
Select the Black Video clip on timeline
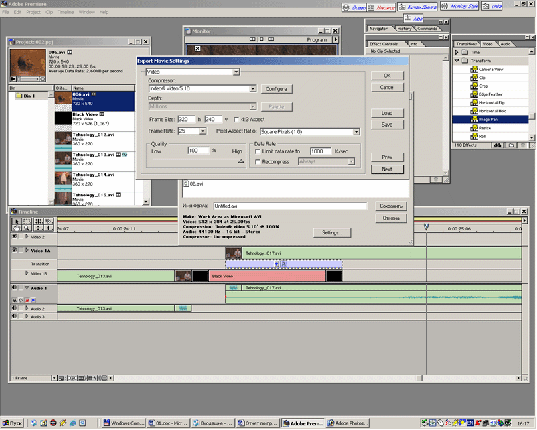pyautogui.click(x=267, y=276)
